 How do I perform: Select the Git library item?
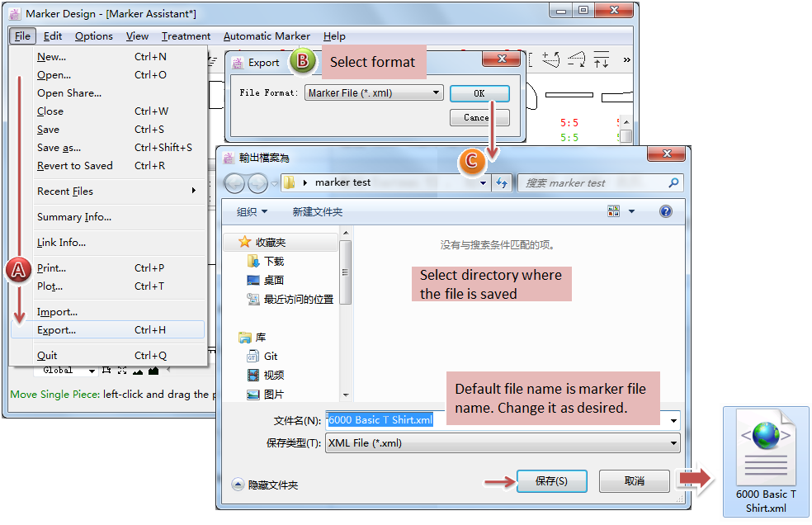[271, 357]
